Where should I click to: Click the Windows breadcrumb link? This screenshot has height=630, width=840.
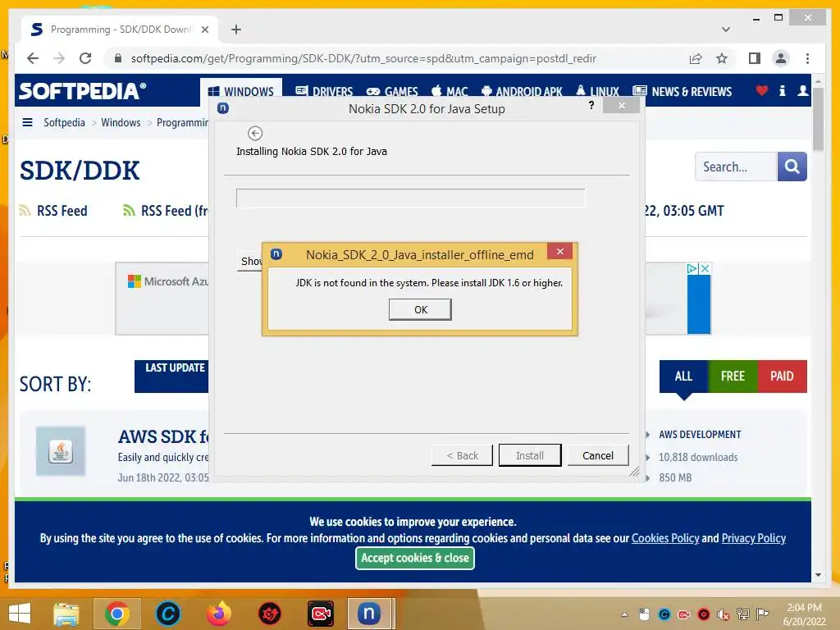tap(121, 123)
